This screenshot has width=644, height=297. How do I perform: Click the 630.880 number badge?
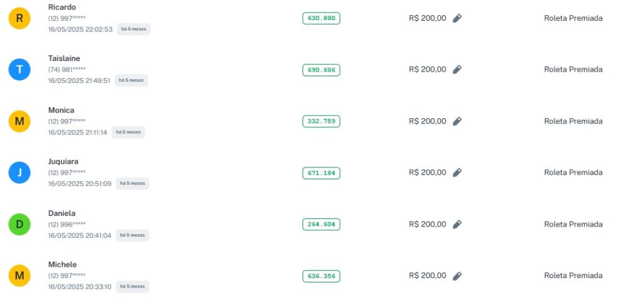321,18
